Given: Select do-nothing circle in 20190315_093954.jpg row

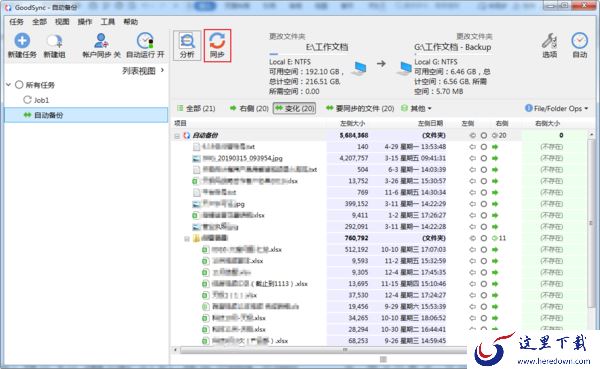Looking at the screenshot, I should point(484,158).
